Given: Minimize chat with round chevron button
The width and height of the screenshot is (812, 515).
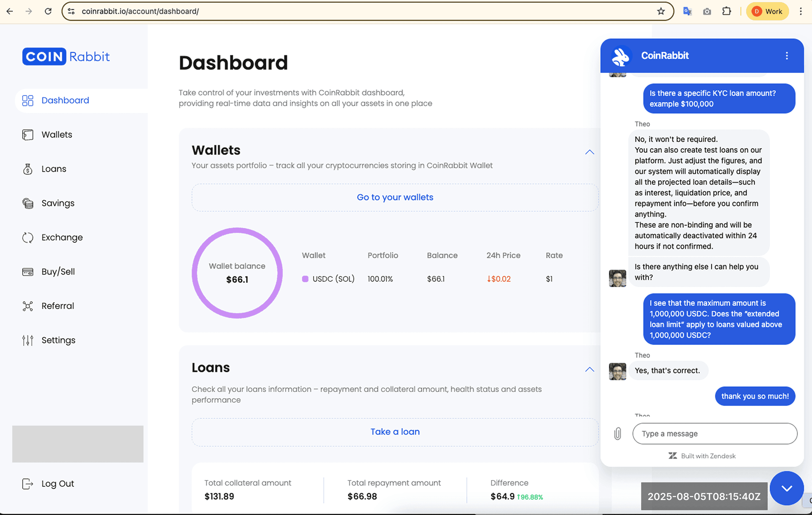Looking at the screenshot, I should [786, 488].
